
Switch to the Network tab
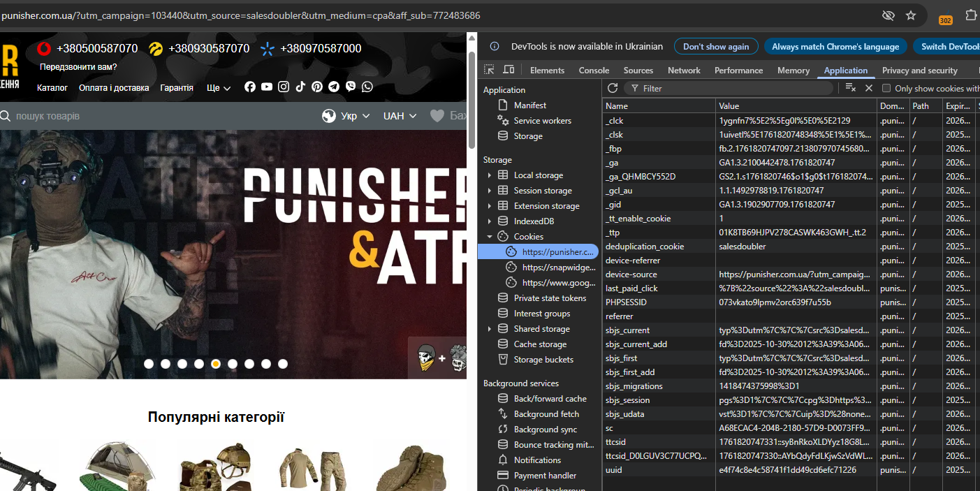coord(684,71)
